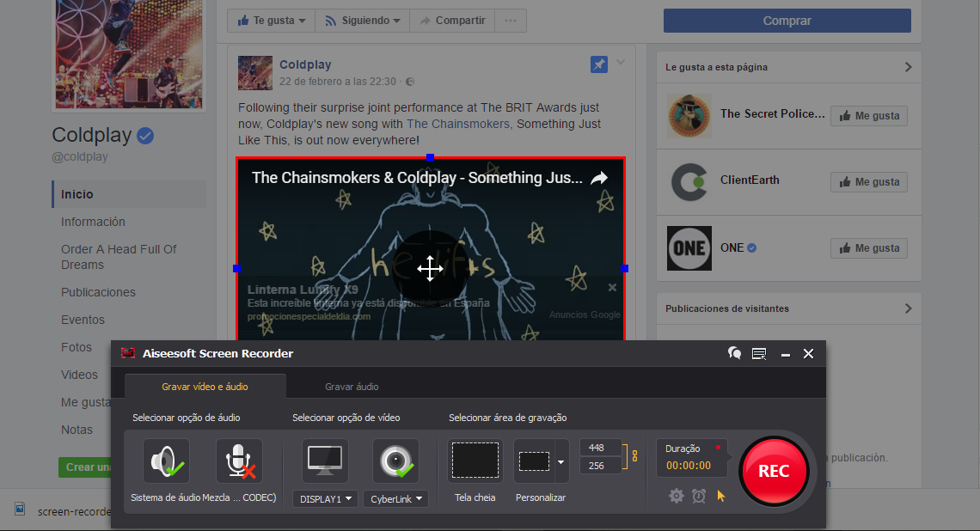Image resolution: width=980 pixels, height=531 pixels.
Task: Start recording with the REC button
Action: pyautogui.click(x=773, y=471)
